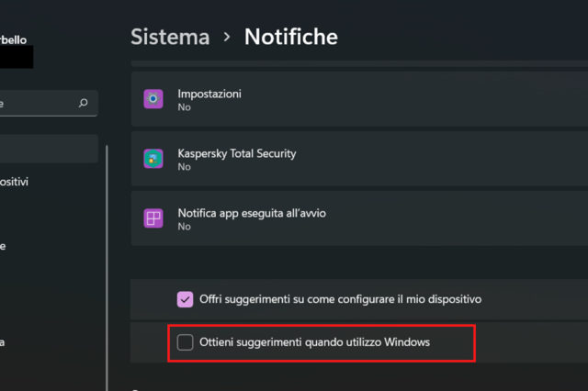Focus the settings search input field

coord(37,104)
